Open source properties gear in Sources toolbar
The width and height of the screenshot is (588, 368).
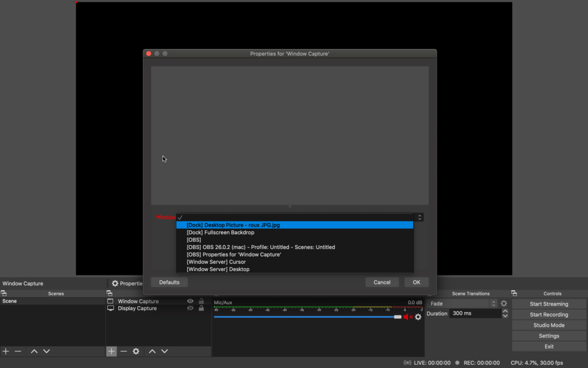[136, 351]
